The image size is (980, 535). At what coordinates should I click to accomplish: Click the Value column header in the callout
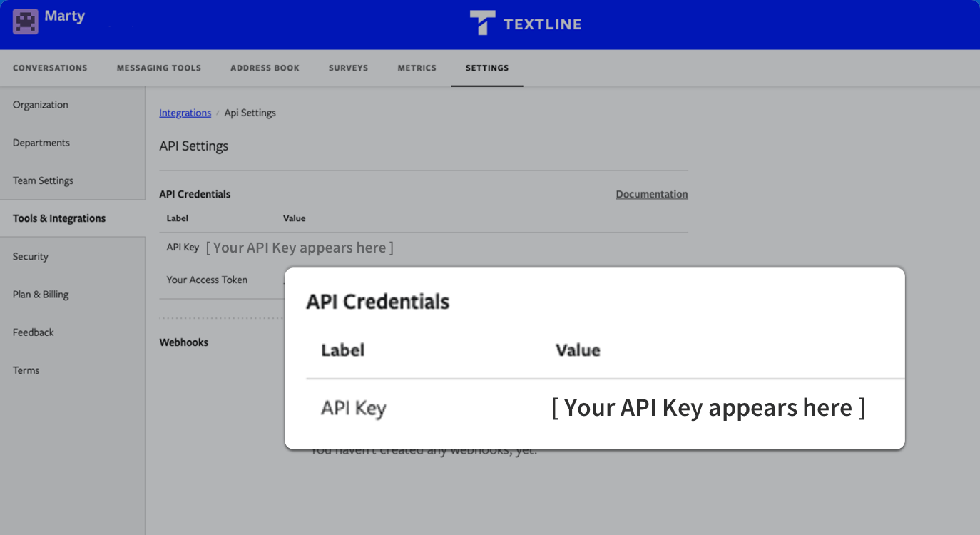click(578, 350)
